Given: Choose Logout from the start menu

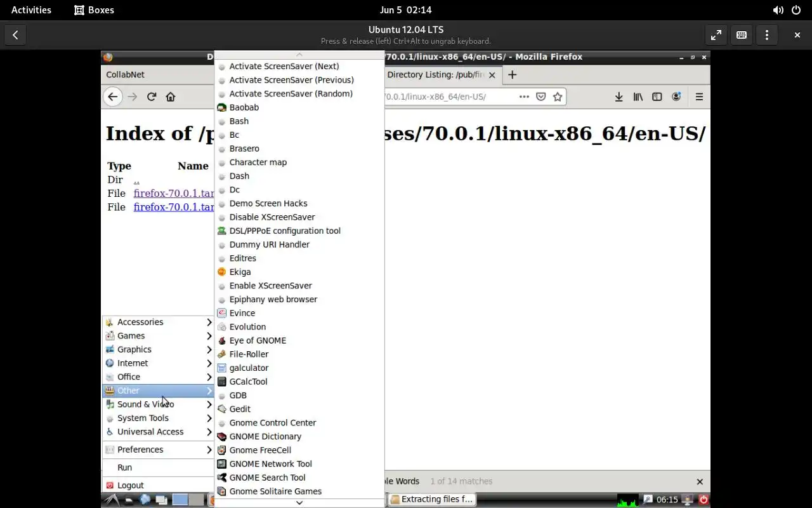Looking at the screenshot, I should [159, 485].
